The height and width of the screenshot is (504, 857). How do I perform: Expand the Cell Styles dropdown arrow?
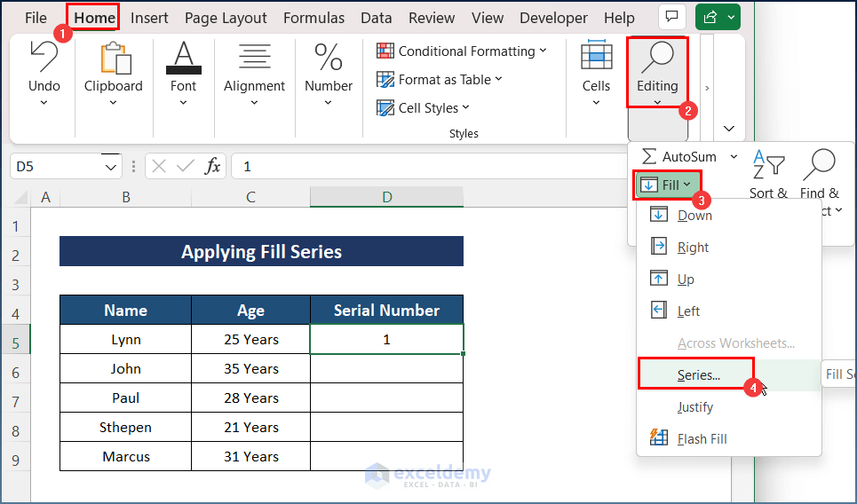[x=465, y=107]
